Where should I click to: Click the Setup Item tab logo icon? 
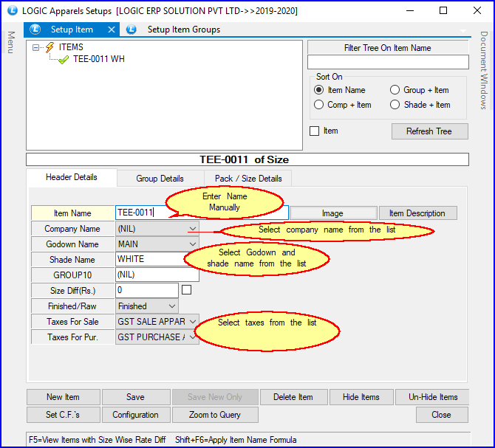[35, 30]
